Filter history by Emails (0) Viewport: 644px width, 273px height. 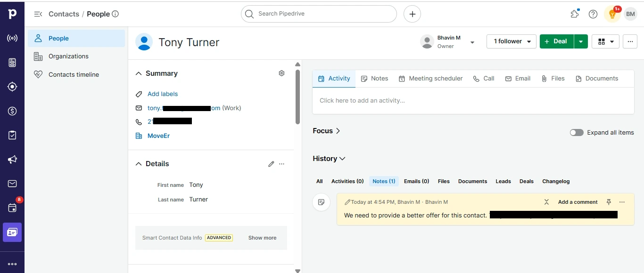[416, 181]
